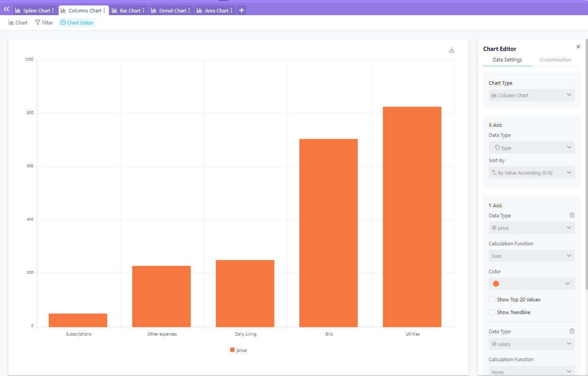
Task: Click the download chart icon
Action: tap(451, 50)
